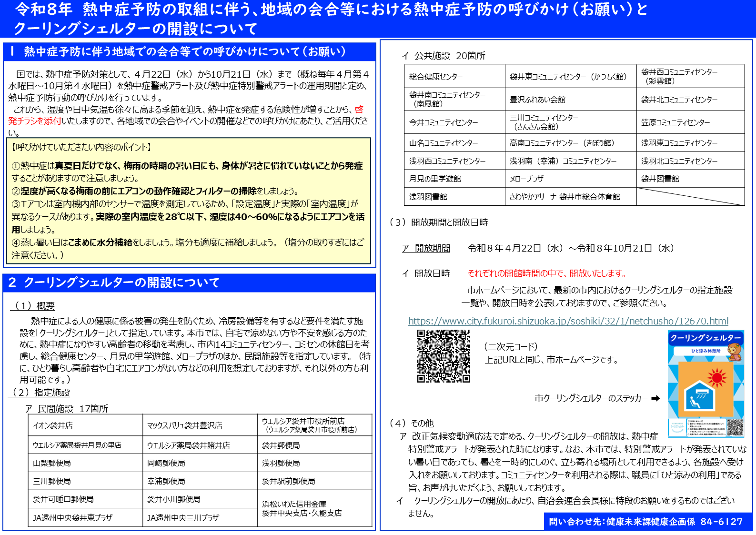Select the heading (1) 概要
The height and width of the screenshot is (535, 756).
point(32,306)
